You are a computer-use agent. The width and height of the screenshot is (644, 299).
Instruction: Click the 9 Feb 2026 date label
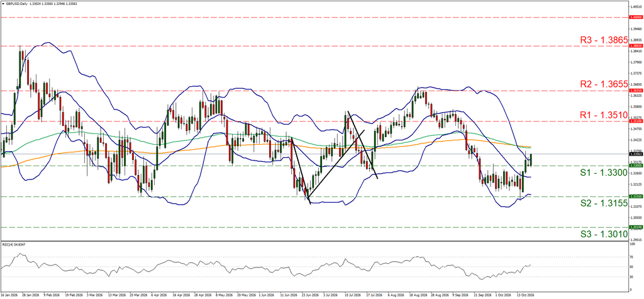51,295
